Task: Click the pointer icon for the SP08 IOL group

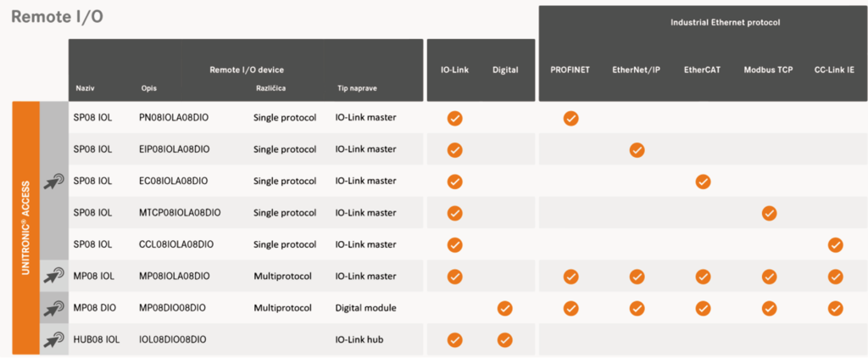Action: [x=54, y=181]
